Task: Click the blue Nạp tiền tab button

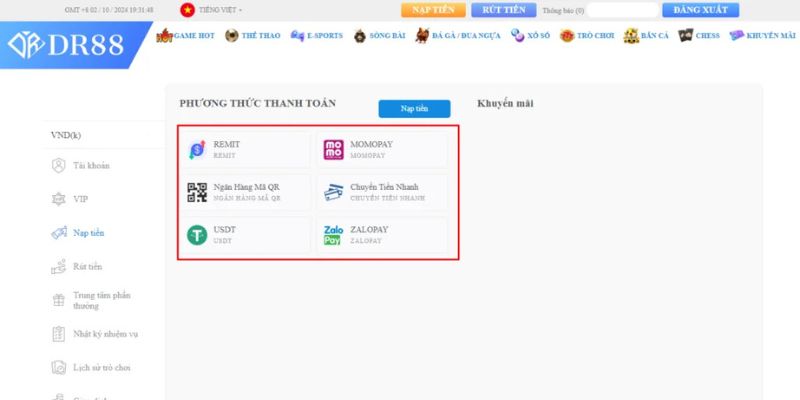Action: pos(414,108)
